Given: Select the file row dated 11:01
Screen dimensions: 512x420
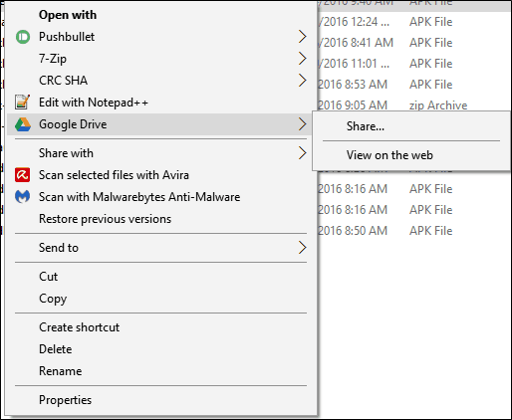Looking at the screenshot, I should [x=413, y=64].
